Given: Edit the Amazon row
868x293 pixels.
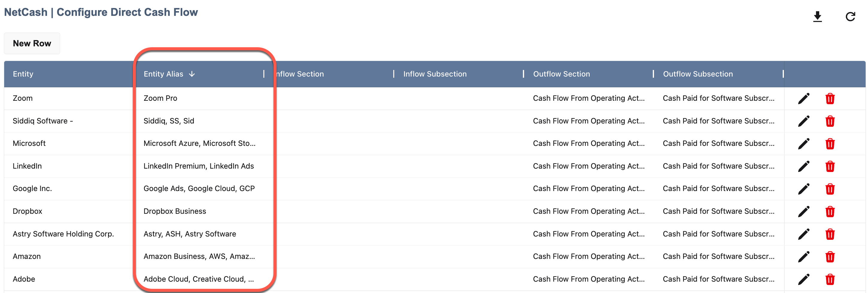Looking at the screenshot, I should [804, 257].
